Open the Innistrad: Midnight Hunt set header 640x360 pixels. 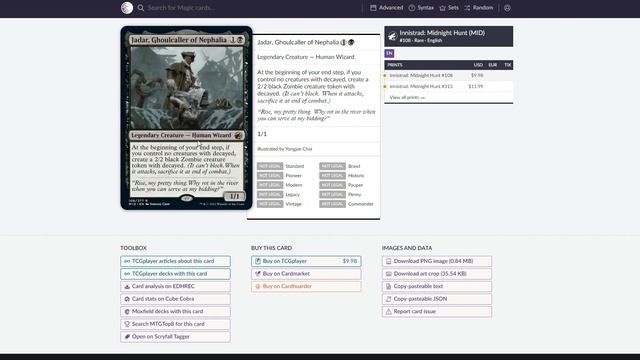(449, 36)
